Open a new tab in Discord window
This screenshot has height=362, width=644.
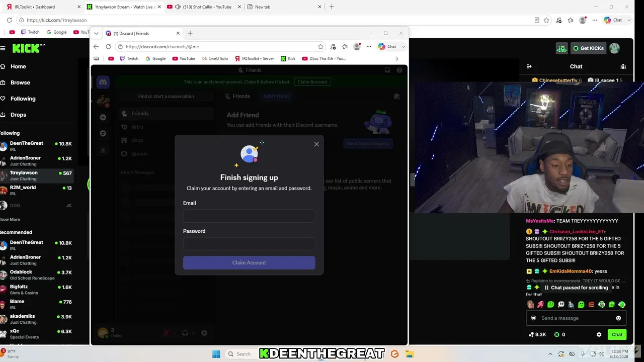click(190, 33)
